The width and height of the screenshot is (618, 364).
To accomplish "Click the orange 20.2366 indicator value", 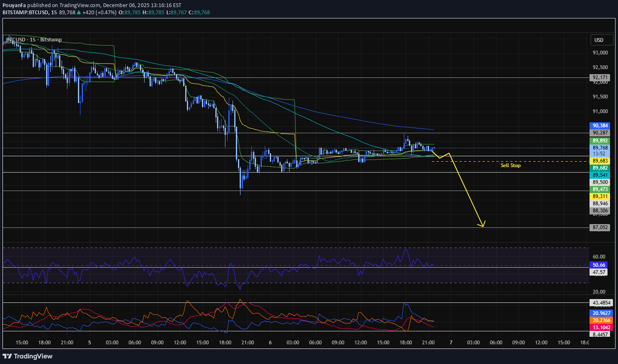I will tap(601, 320).
